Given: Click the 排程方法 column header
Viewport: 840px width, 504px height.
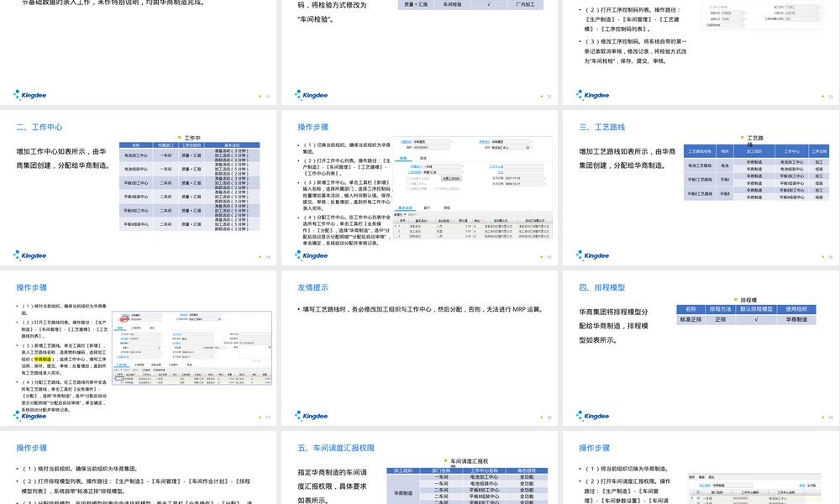Looking at the screenshot, I should tap(720, 309).
